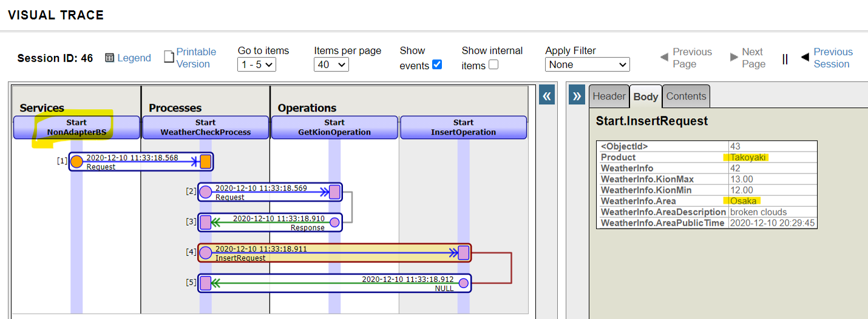
Task: Switch to the Contents tab
Action: pyautogui.click(x=686, y=96)
